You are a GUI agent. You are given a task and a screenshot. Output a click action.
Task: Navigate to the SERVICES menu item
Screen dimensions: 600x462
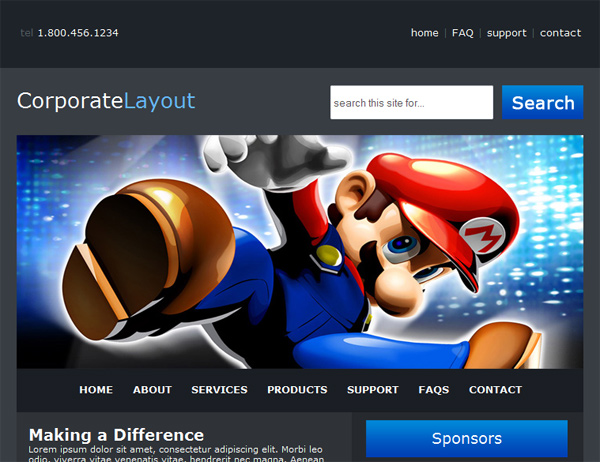pyautogui.click(x=219, y=390)
